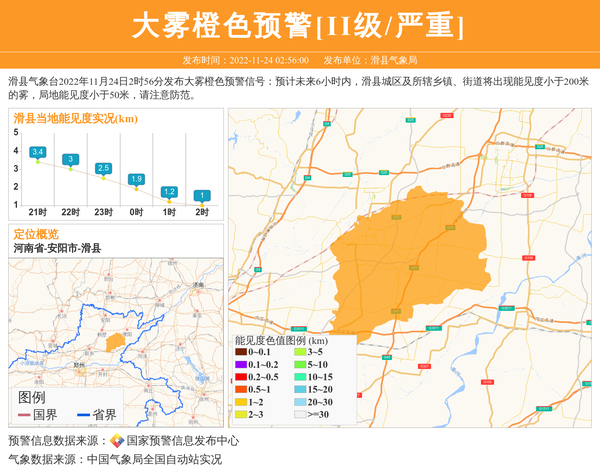Click the 3 km marker at 22时

coord(71,160)
